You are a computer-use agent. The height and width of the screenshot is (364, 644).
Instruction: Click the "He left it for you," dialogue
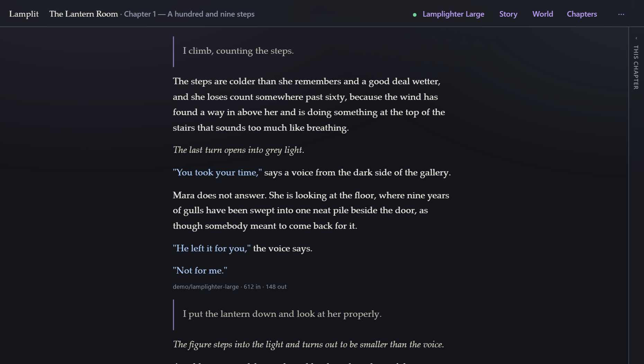pos(212,249)
